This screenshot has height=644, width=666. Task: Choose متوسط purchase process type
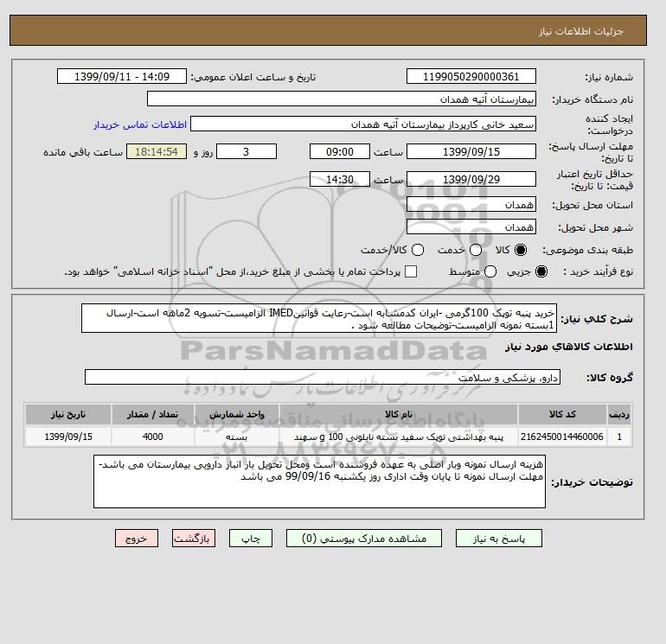point(490,271)
